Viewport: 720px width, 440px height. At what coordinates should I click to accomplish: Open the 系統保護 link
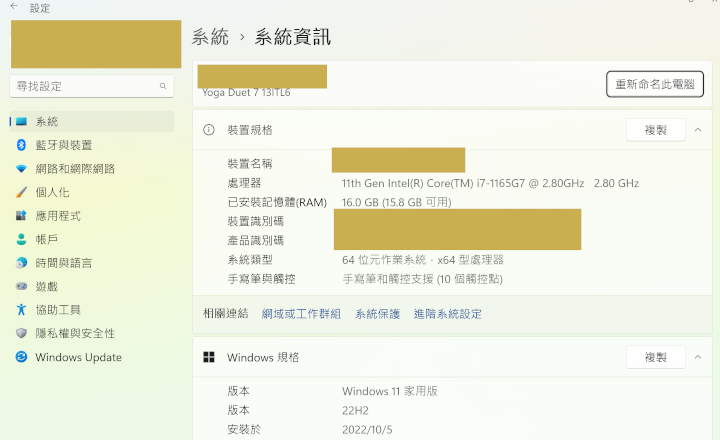pyautogui.click(x=377, y=314)
